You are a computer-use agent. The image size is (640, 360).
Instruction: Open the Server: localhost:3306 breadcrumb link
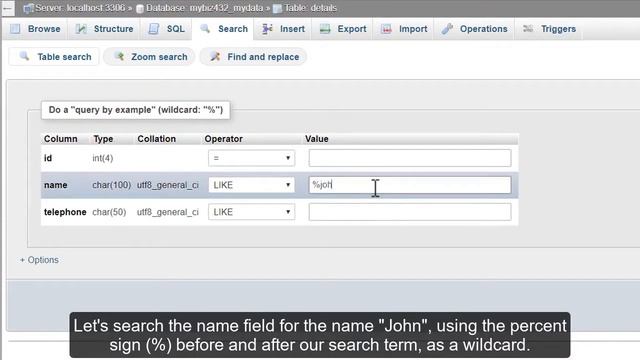coord(80,8)
